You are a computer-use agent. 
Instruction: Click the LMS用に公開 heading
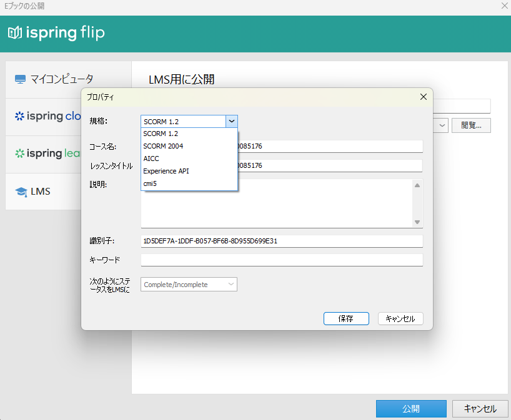coord(182,79)
